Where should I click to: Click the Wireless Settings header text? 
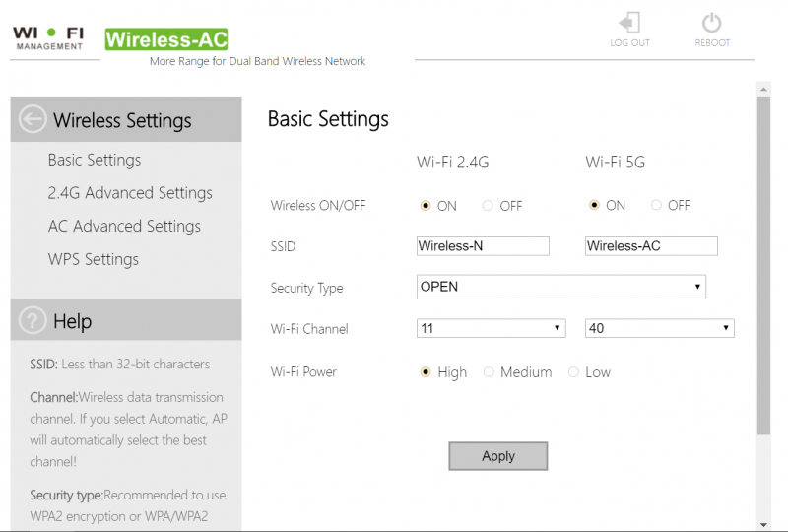(x=122, y=120)
